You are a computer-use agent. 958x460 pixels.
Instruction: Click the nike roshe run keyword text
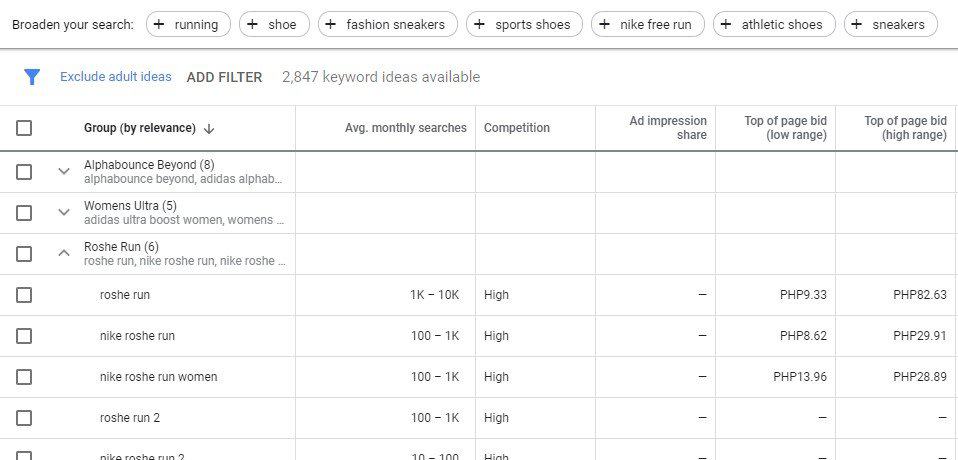pyautogui.click(x=137, y=336)
